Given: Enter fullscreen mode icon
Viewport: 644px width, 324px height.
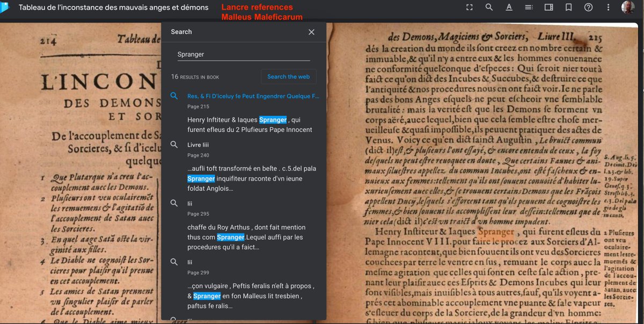Looking at the screenshot, I should pos(470,8).
